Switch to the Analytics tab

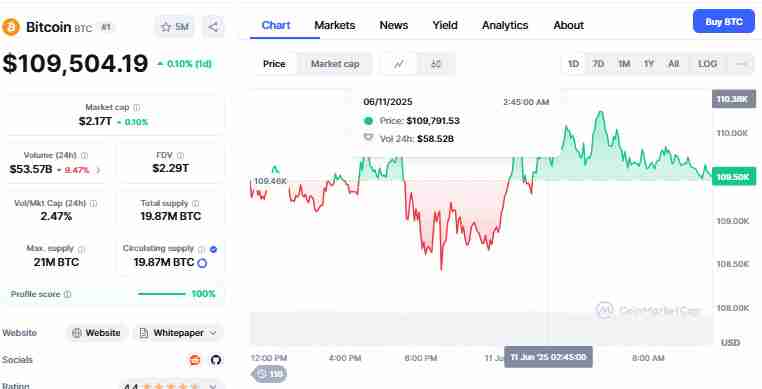pyautogui.click(x=505, y=25)
